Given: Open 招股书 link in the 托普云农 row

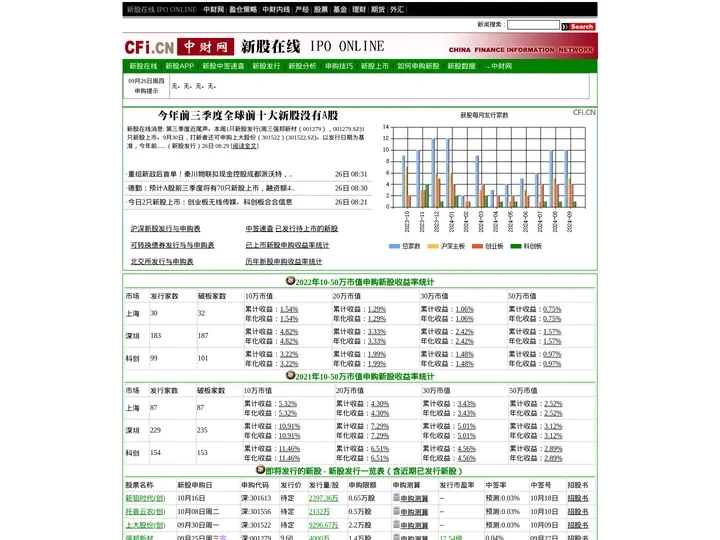Looking at the screenshot, I should [x=578, y=512].
